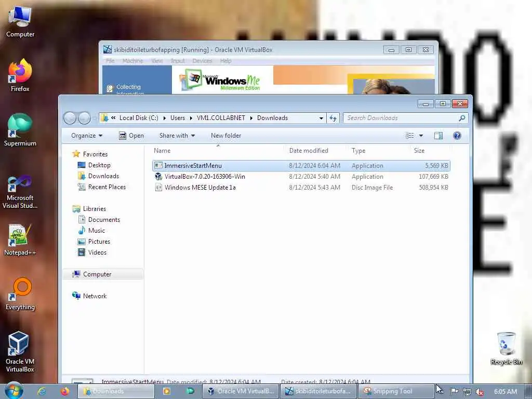Image resolution: width=532 pixels, height=399 pixels.
Task: Open the Computer desktop icon
Action: pos(20,22)
